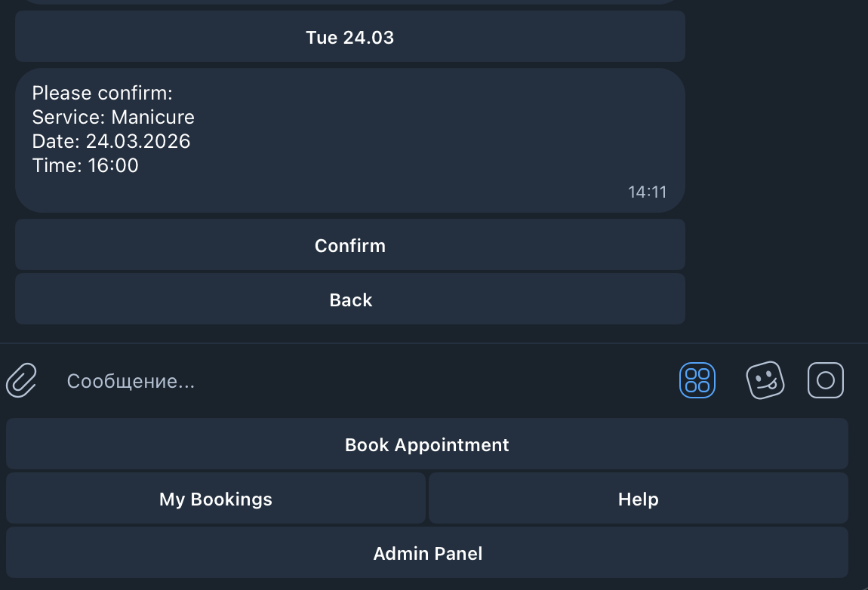Click the 'Please confirm:' text line
Image resolution: width=868 pixels, height=590 pixels.
[103, 94]
